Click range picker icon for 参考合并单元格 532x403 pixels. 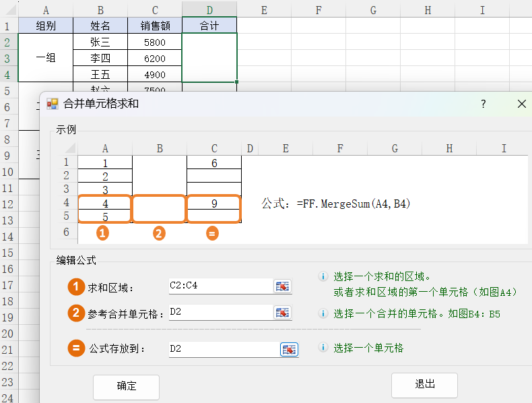[x=283, y=313]
